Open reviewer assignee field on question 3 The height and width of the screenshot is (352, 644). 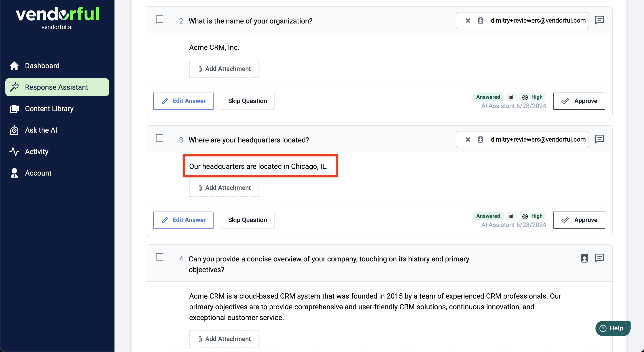pyautogui.click(x=538, y=140)
